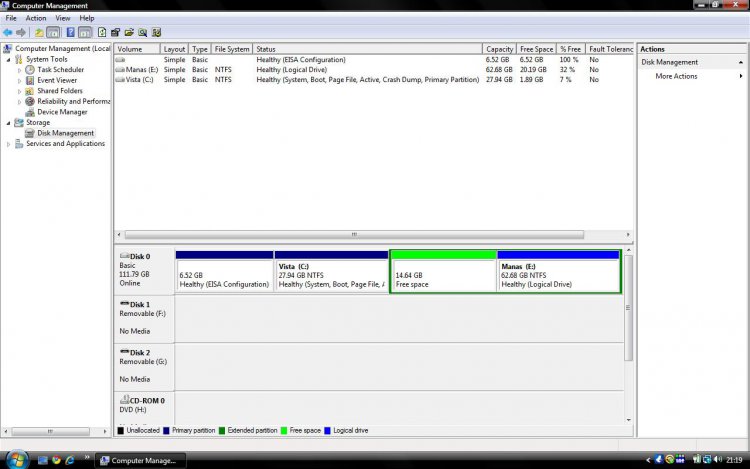Click the Disk 1 Removable (F:) label

(144, 318)
